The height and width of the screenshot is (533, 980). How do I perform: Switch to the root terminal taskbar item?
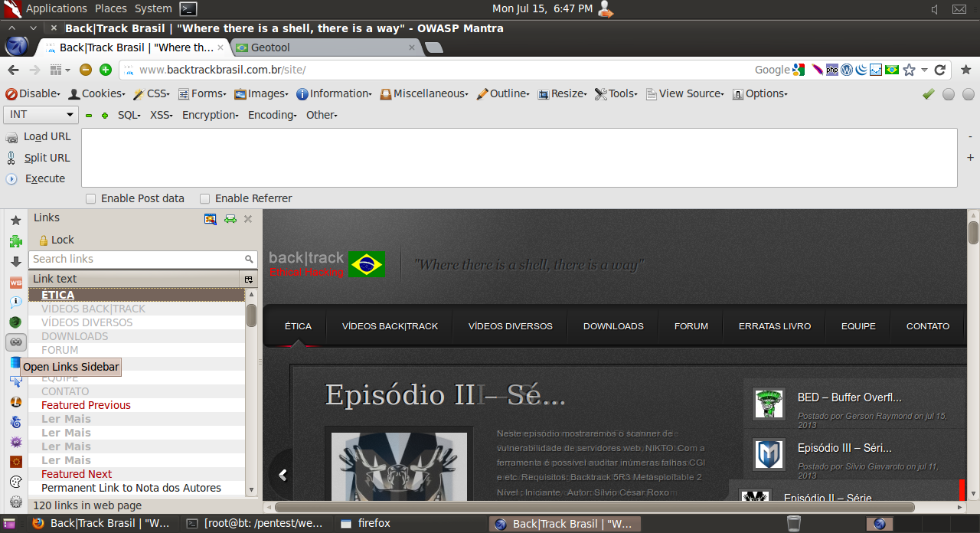(x=258, y=524)
